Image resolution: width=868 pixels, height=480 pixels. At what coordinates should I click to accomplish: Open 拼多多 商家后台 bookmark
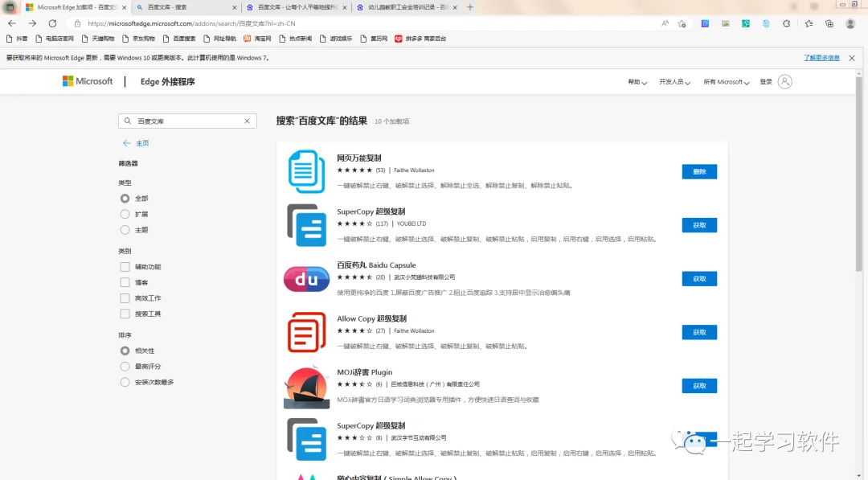(420, 39)
